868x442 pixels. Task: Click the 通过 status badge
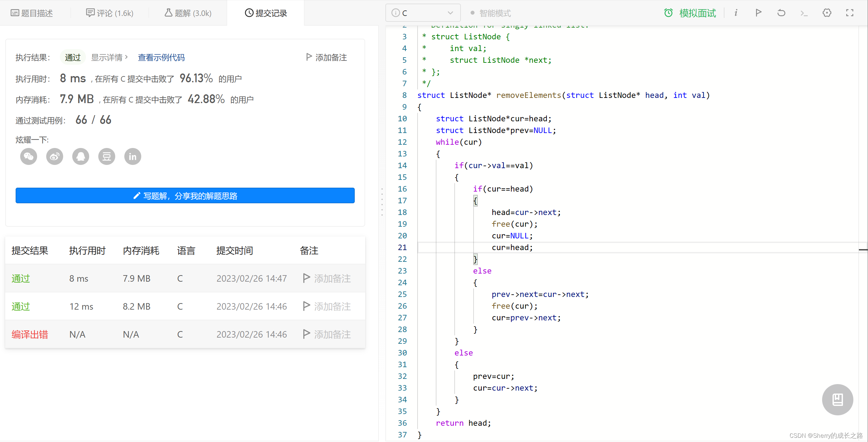coord(73,57)
